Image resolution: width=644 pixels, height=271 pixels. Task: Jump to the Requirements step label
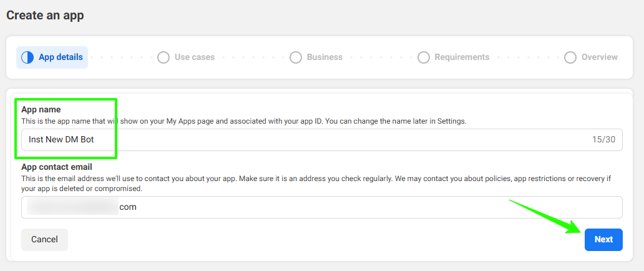[x=462, y=57]
